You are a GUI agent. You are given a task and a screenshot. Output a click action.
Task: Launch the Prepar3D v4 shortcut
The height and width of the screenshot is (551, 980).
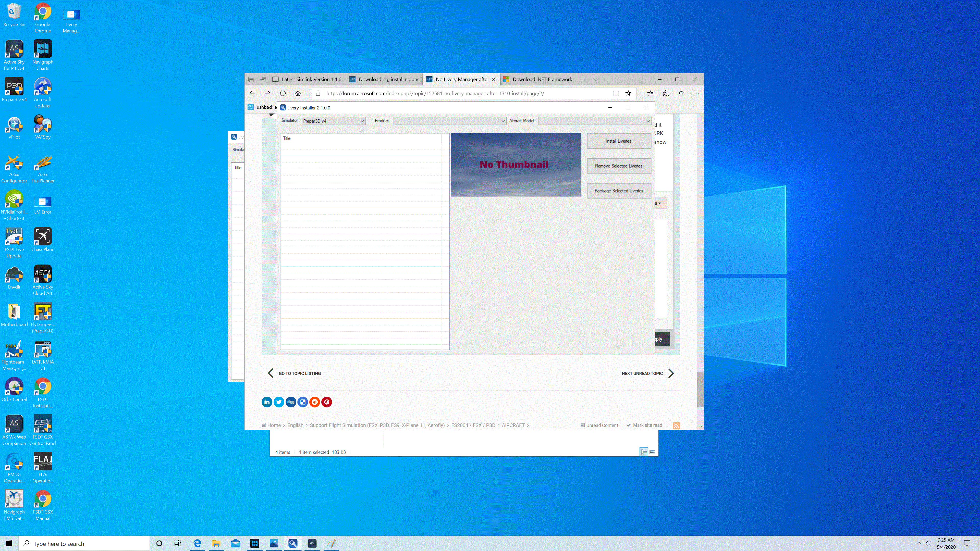14,90
